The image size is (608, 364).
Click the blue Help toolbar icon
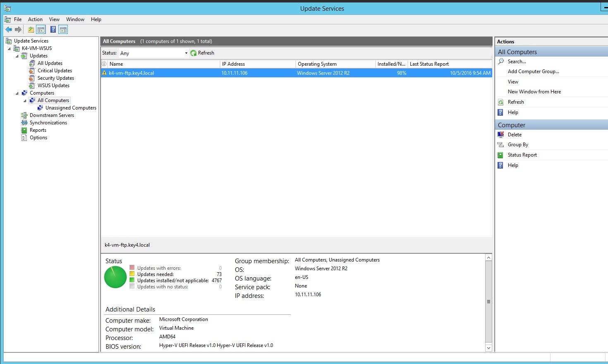coord(53,29)
